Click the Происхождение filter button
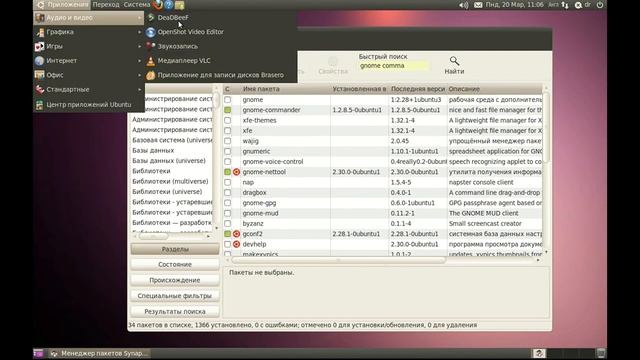 click(x=175, y=280)
